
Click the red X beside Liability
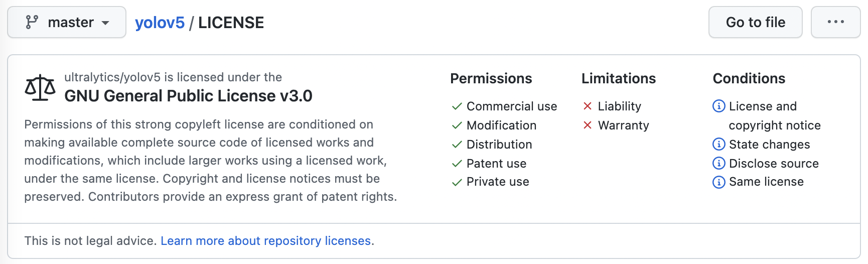click(588, 106)
